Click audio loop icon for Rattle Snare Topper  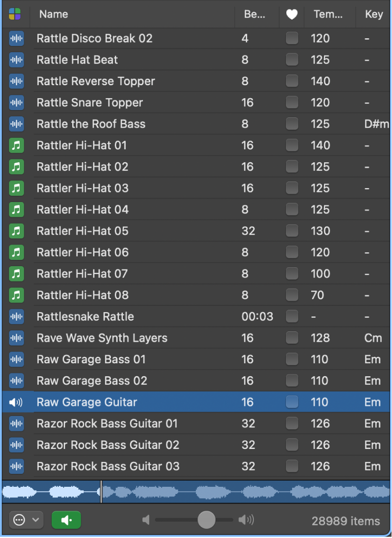pos(16,102)
